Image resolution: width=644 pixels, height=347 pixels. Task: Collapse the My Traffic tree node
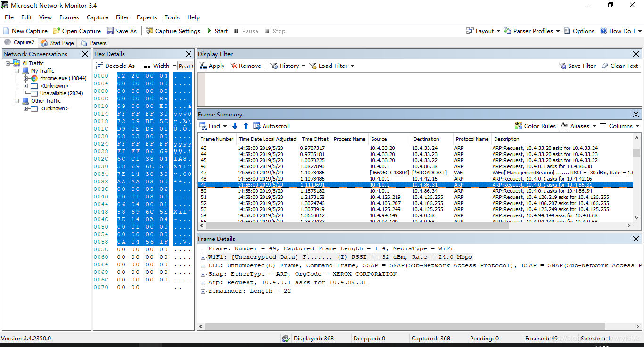click(17, 71)
